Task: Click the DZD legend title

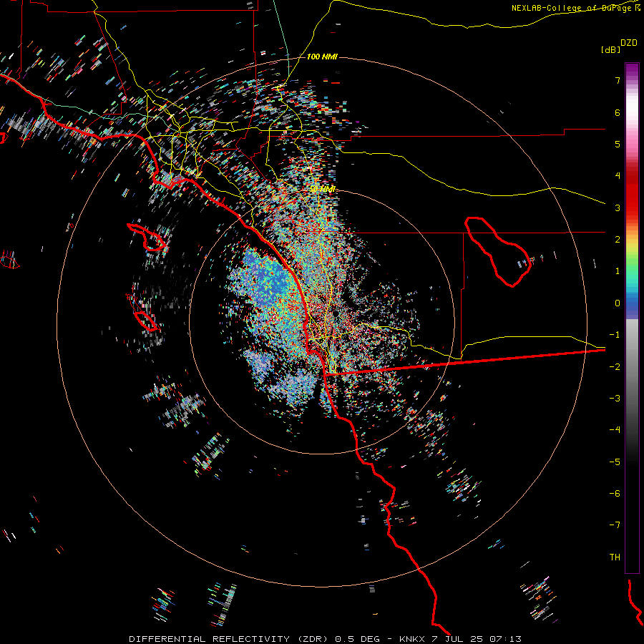Action: tap(629, 43)
